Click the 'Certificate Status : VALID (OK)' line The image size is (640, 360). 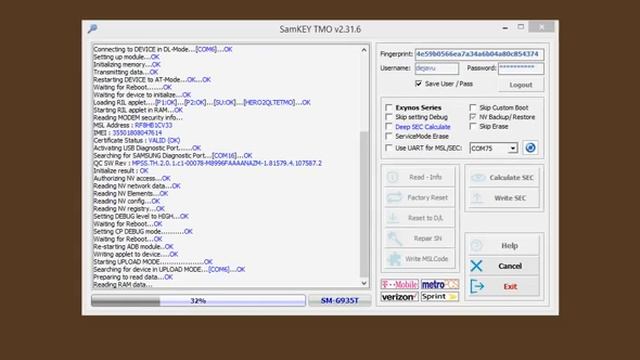137,140
